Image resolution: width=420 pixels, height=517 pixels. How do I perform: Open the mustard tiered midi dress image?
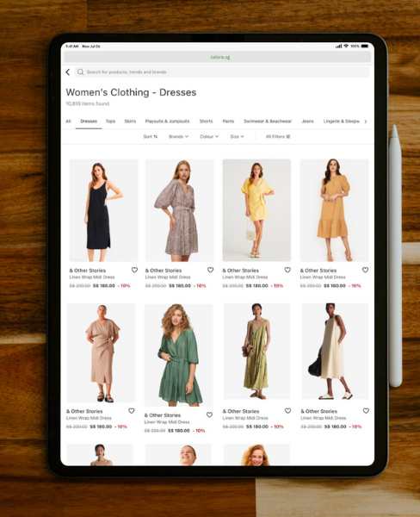334,210
